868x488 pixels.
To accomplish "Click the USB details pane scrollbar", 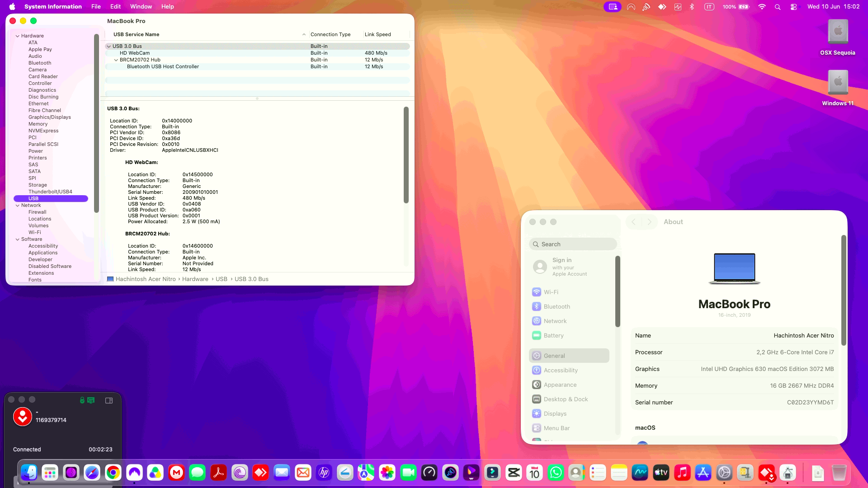I will coord(406,155).
